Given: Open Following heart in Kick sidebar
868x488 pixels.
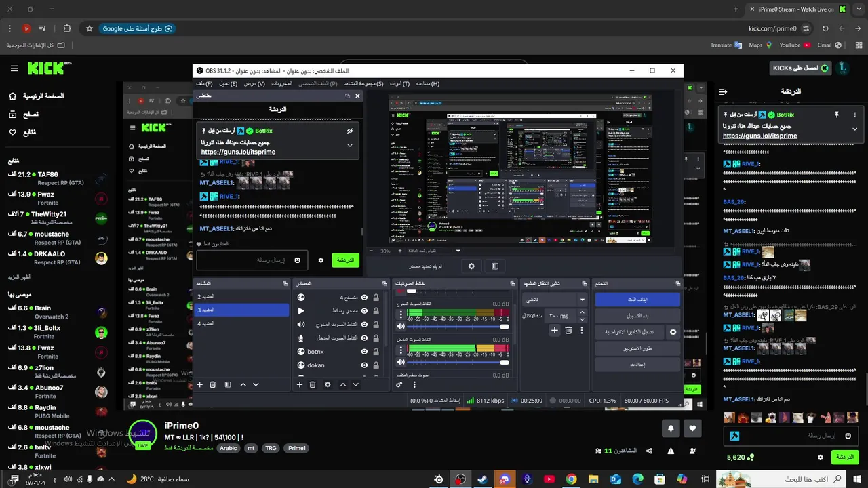Looking at the screenshot, I should 12,132.
